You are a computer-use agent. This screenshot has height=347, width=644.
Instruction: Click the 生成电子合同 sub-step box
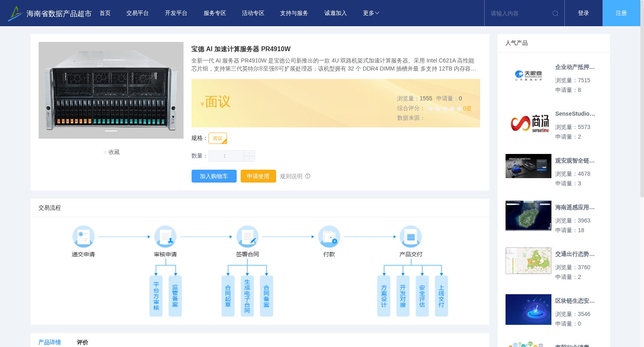pyautogui.click(x=247, y=296)
